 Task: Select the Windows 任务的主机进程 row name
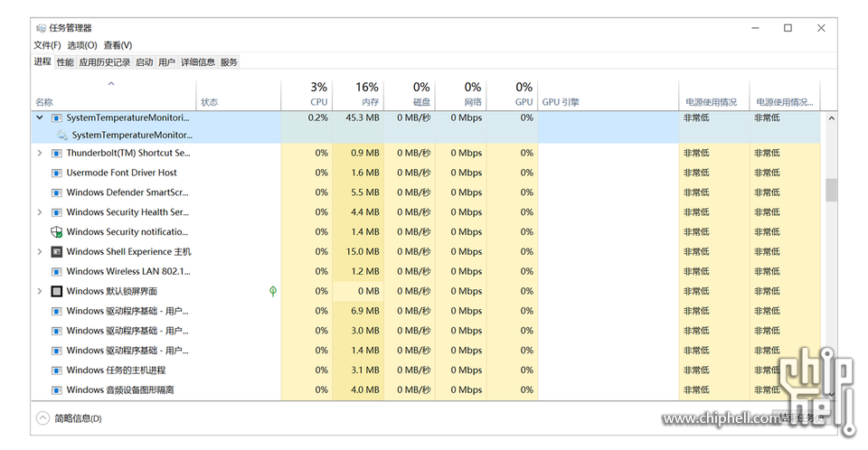[117, 370]
